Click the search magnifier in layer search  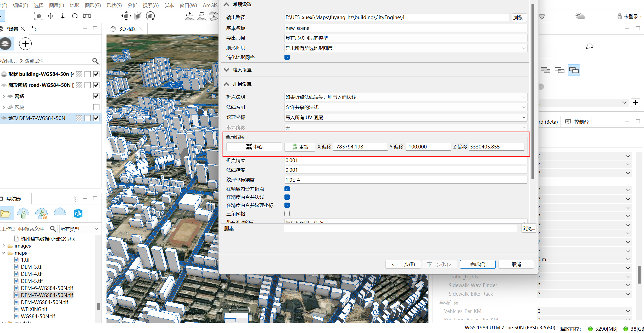pos(95,61)
